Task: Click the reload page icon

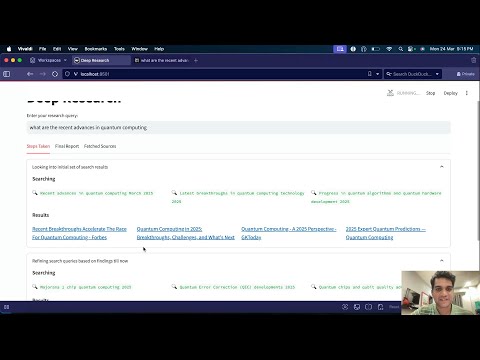Action: tap(55, 74)
